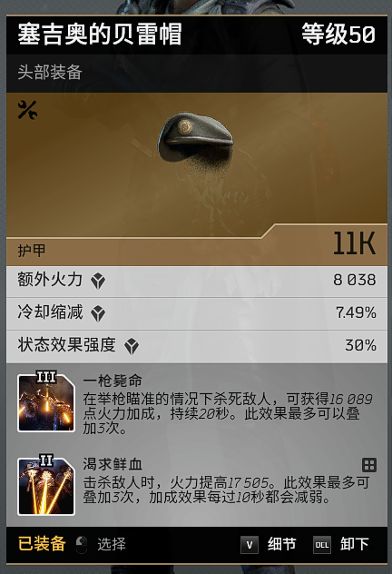Click the beret item preview image
The width and height of the screenshot is (392, 574).
(195, 137)
